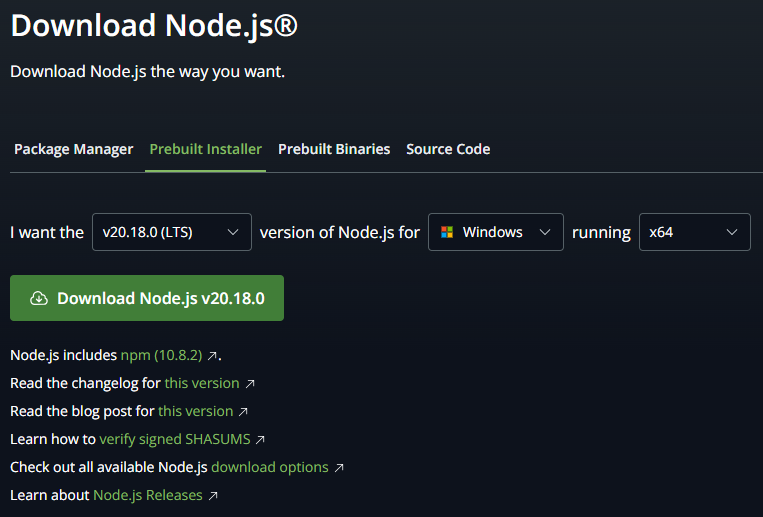
Task: Click the 'running' label text
Action: pyautogui.click(x=601, y=233)
